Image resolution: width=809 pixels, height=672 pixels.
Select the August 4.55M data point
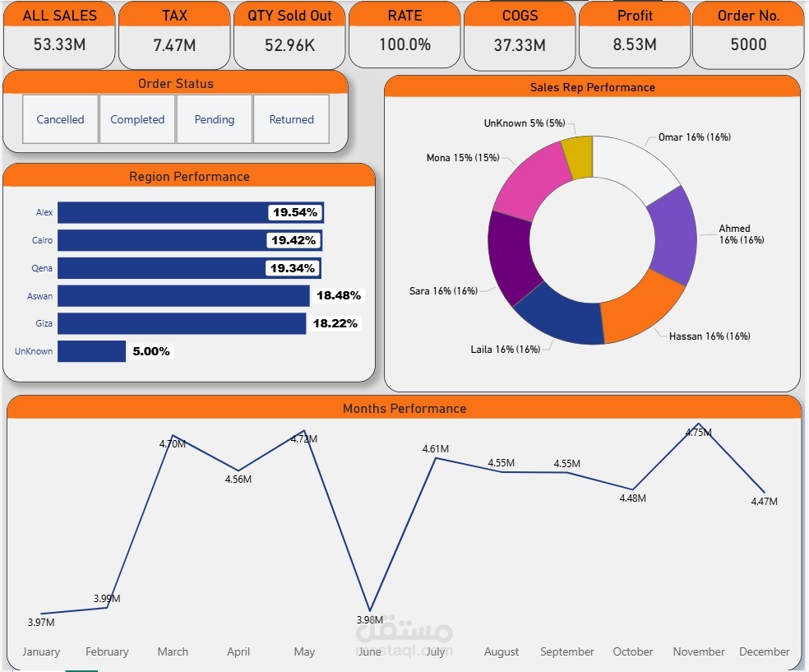[x=502, y=472]
